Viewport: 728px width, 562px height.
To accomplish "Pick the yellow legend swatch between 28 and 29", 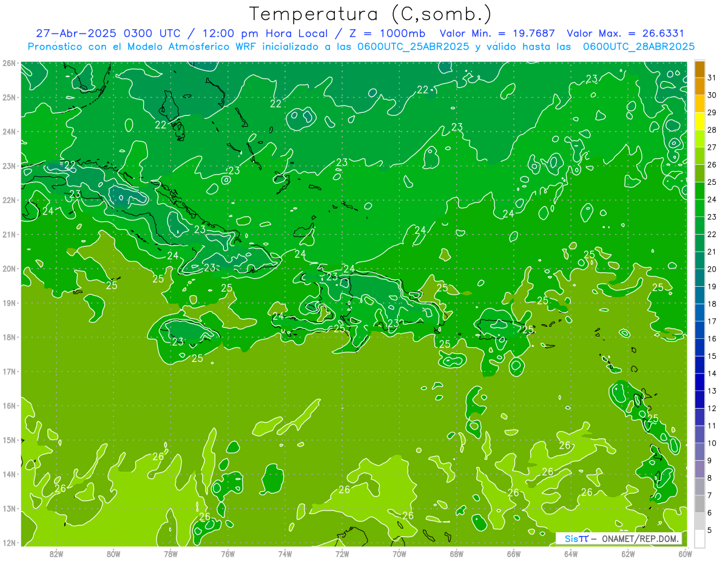I will [699, 121].
